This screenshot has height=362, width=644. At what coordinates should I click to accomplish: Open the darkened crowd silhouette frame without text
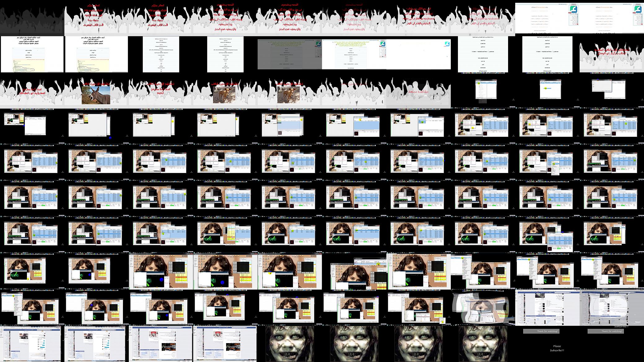click(32, 18)
